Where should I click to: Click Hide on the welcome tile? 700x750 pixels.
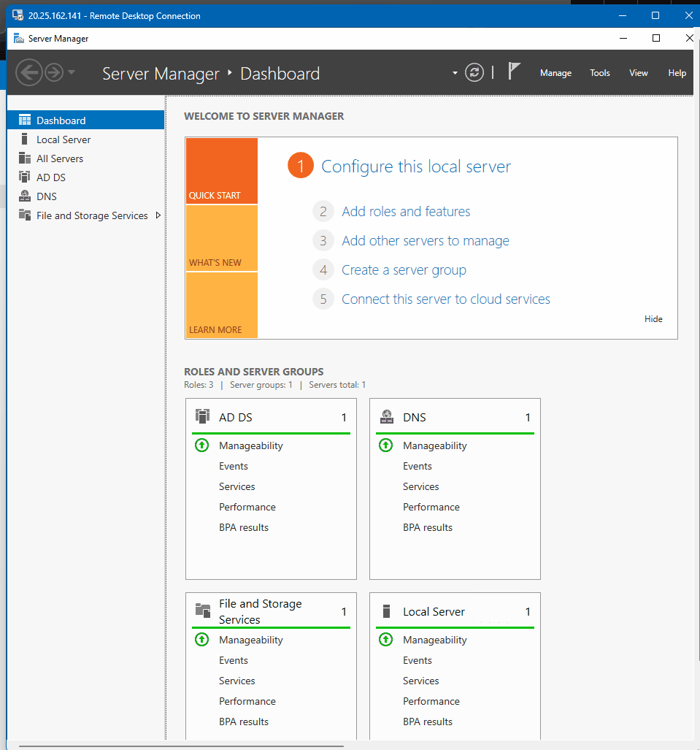point(653,319)
